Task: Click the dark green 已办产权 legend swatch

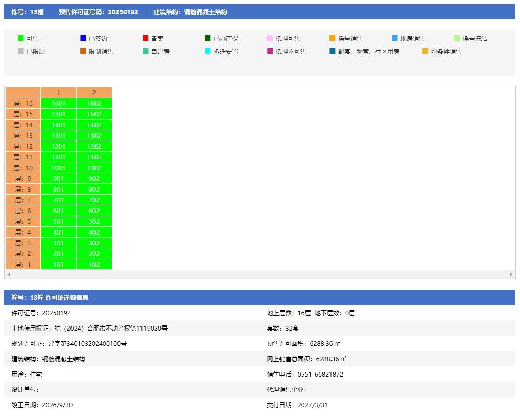Action: point(207,38)
